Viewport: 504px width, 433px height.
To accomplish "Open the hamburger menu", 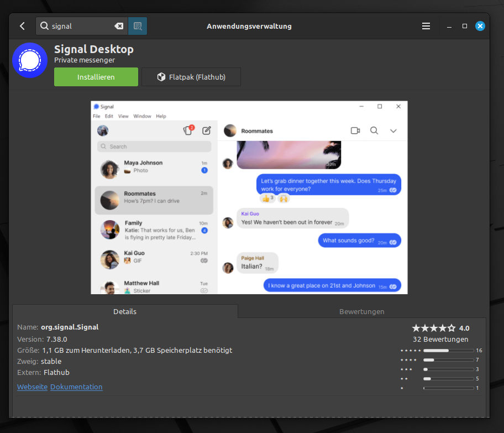I will coord(426,26).
